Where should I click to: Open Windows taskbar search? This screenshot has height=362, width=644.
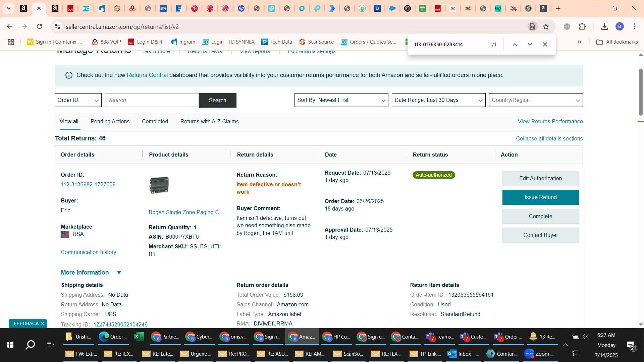[30, 345]
